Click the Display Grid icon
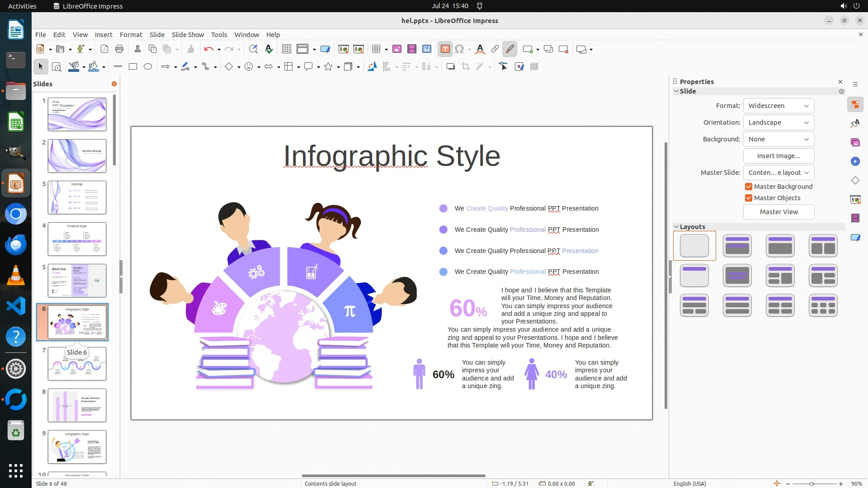 click(x=286, y=49)
